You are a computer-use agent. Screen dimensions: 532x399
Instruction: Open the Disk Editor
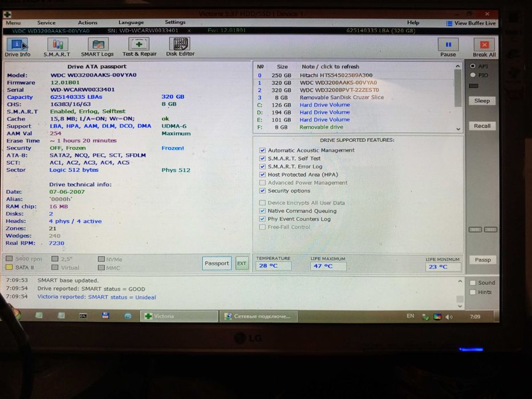(x=180, y=47)
